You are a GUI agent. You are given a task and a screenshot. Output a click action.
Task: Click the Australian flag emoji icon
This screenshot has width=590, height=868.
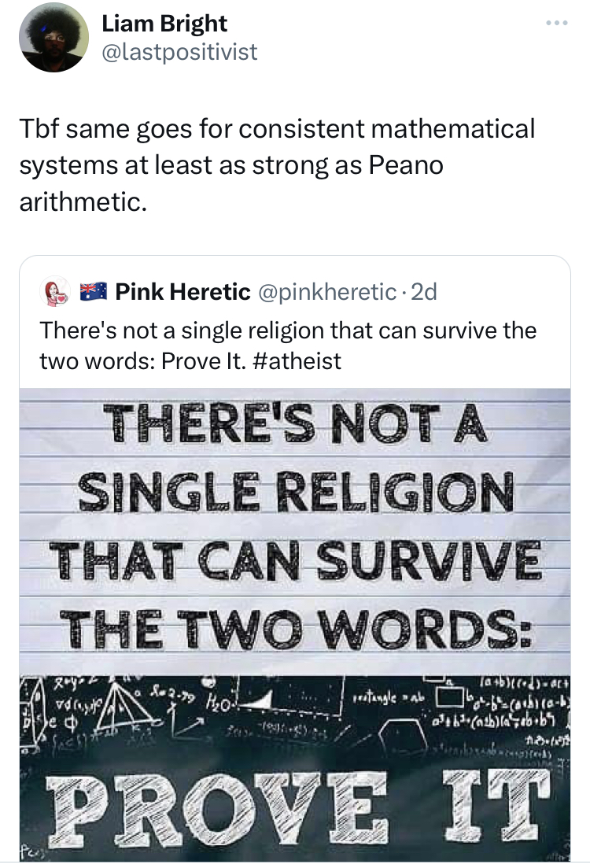pyautogui.click(x=93, y=293)
